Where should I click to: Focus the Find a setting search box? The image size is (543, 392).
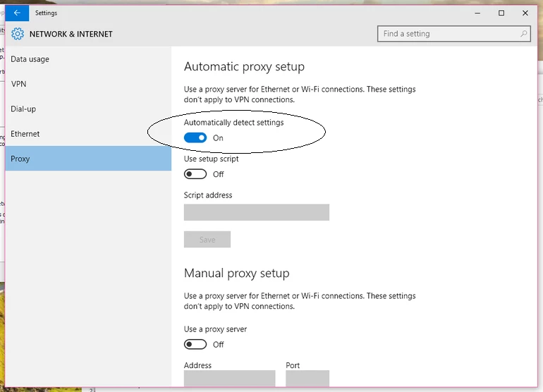453,34
